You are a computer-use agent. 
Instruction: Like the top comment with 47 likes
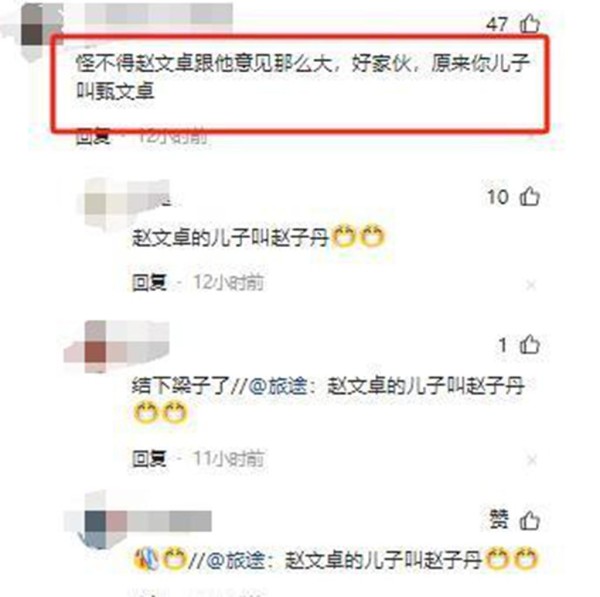[530, 24]
